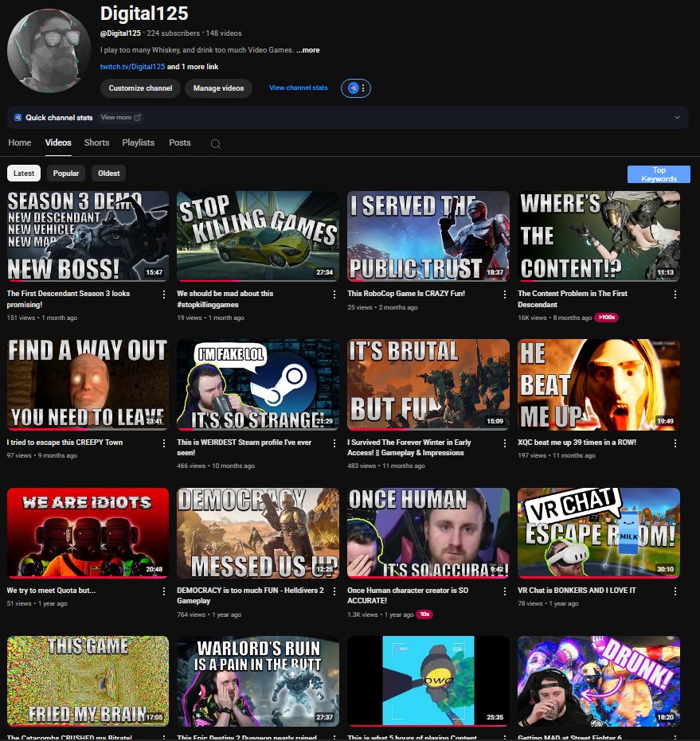Image resolution: width=700 pixels, height=741 pixels.
Task: Open the SEASON 3 DEMO NEW BOSS thumbnail
Action: coord(88,236)
